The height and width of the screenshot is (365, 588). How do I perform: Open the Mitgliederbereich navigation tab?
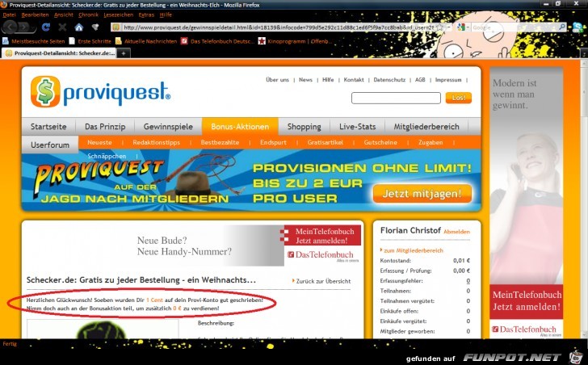(x=426, y=127)
